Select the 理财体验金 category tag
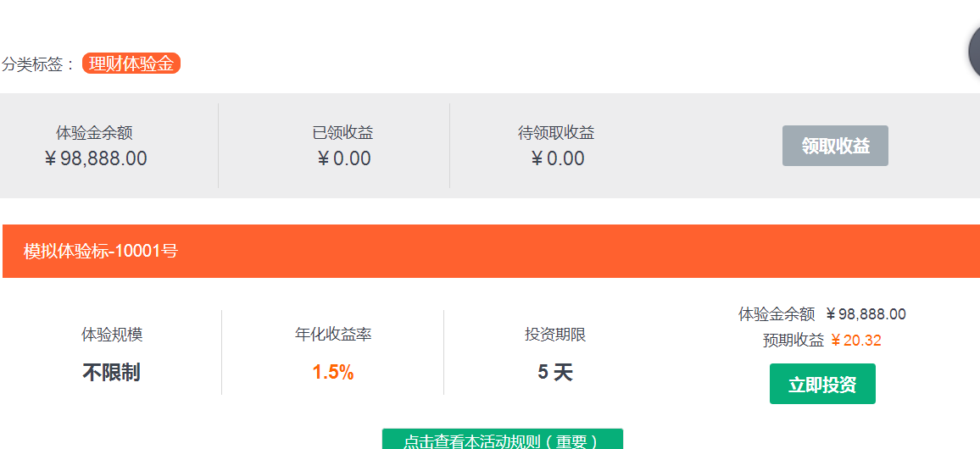The width and height of the screenshot is (980, 449). [x=131, y=64]
